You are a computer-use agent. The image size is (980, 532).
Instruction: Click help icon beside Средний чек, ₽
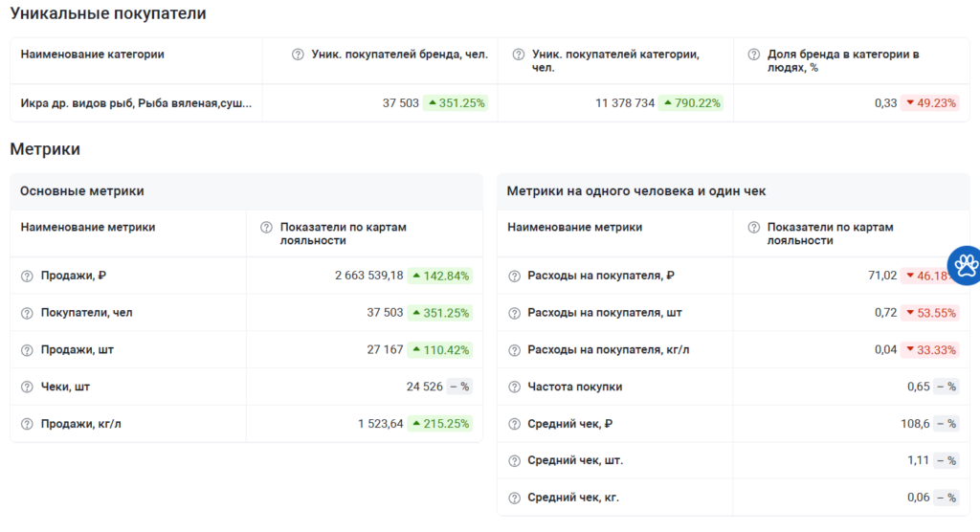coord(515,424)
